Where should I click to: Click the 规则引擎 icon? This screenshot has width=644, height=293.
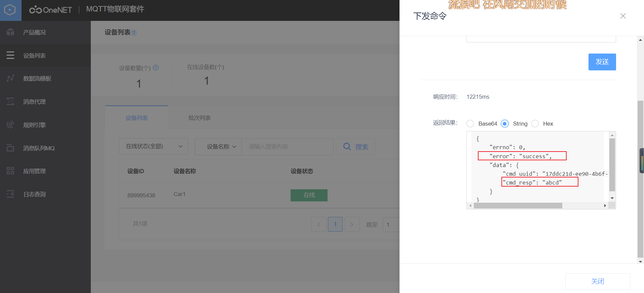pyautogui.click(x=10, y=125)
